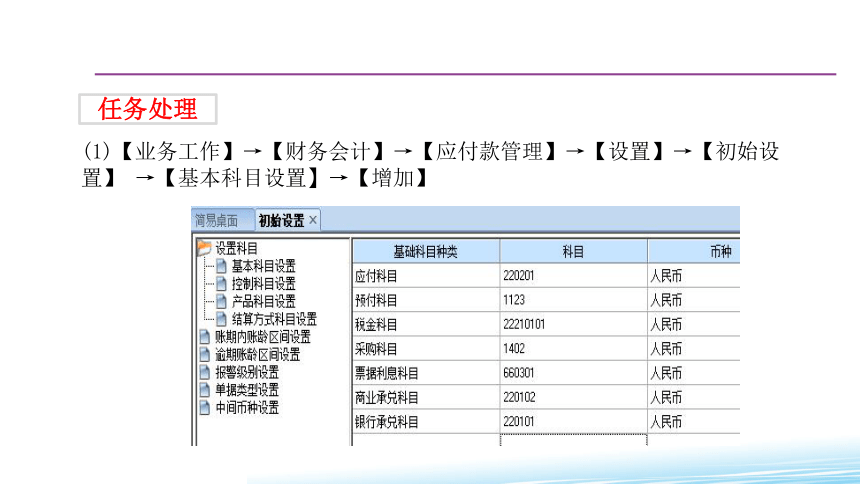The image size is (860, 484).
Task: Click the 科目 column header
Action: pos(573,251)
